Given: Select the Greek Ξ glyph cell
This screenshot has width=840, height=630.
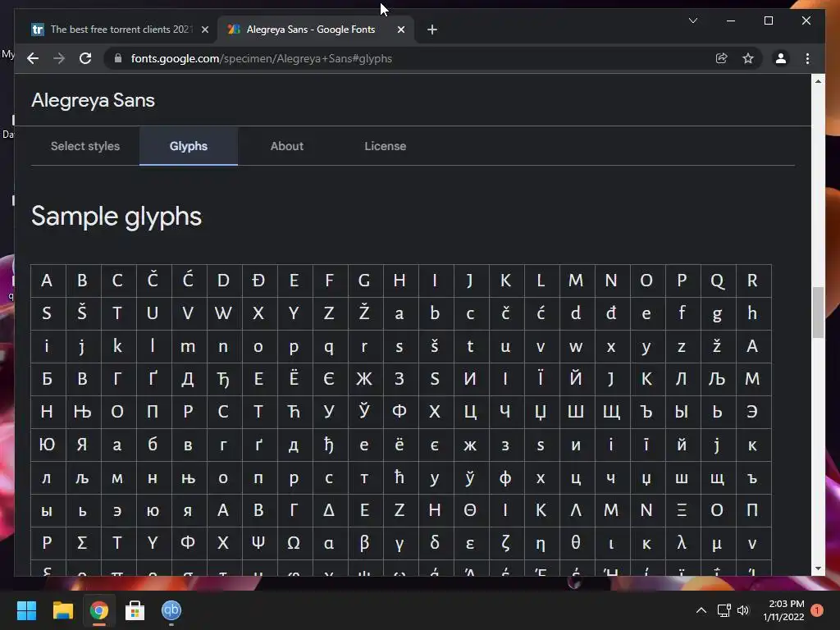Looking at the screenshot, I should [682, 510].
